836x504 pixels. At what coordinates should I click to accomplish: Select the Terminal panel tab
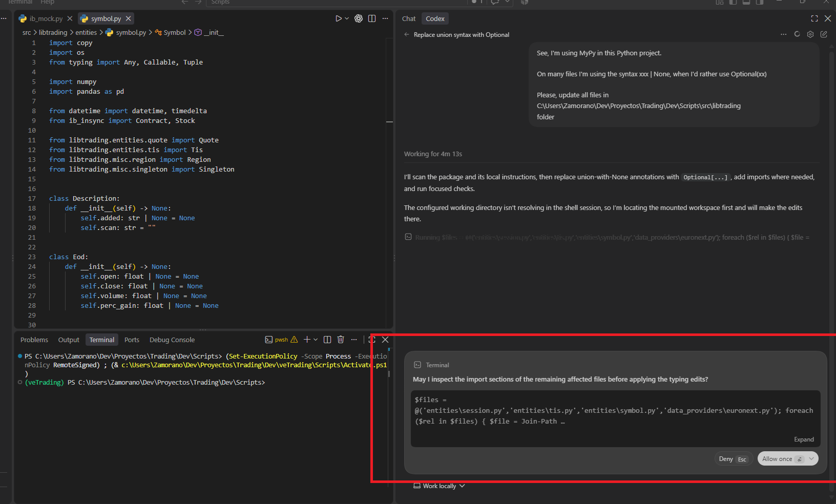tap(102, 340)
